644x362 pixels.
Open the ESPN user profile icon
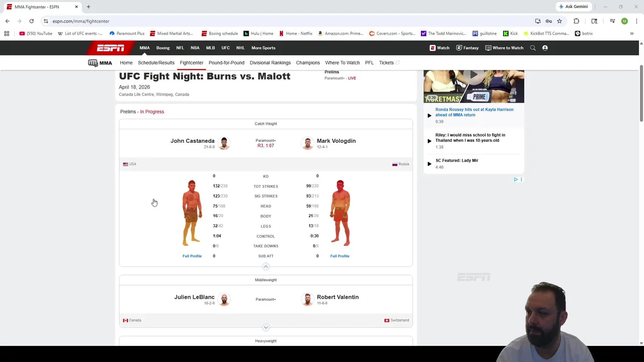click(x=545, y=48)
